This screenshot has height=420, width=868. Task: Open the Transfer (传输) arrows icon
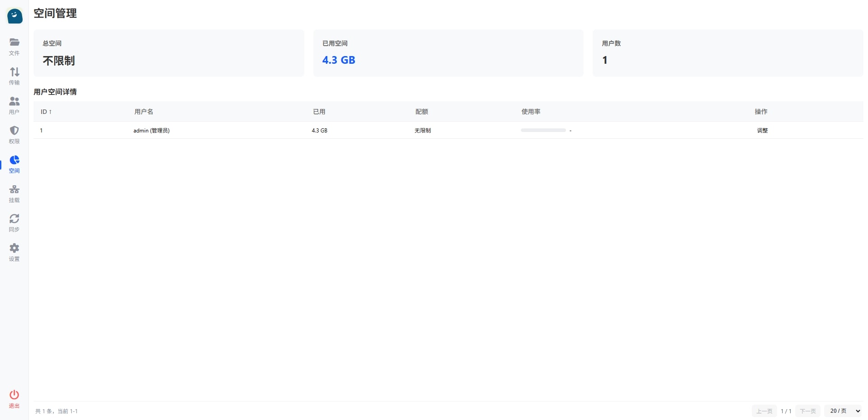[x=14, y=72]
